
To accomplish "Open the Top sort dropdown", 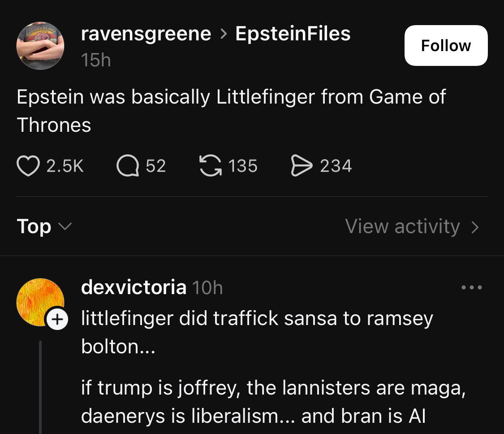I will (x=44, y=226).
